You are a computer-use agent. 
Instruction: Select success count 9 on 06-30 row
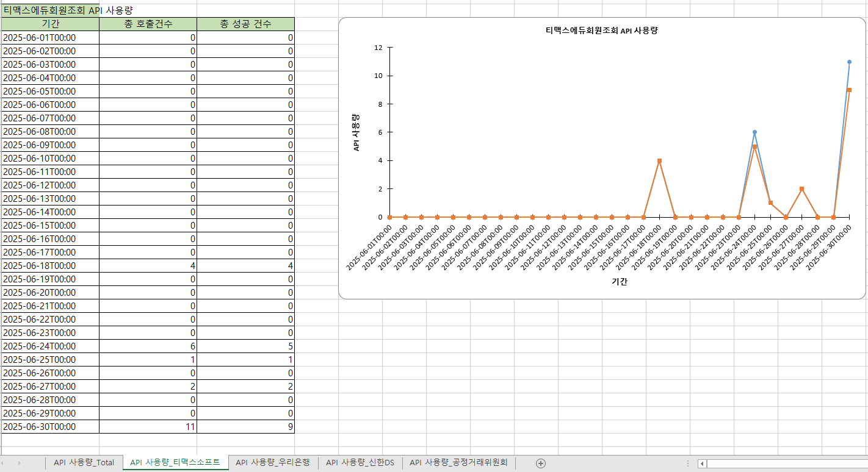pyautogui.click(x=245, y=426)
